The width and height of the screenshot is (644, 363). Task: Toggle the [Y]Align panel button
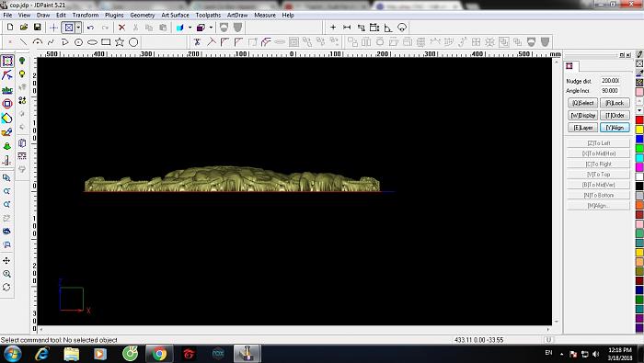(x=615, y=128)
